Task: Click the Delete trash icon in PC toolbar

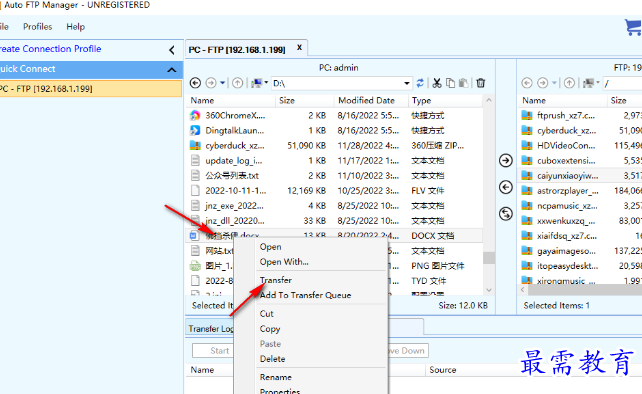Action: coord(481,83)
